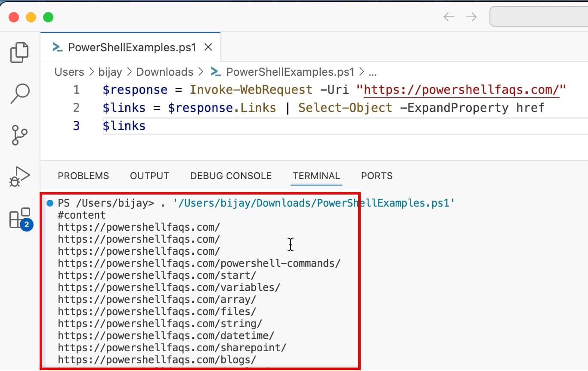Click the PowerShellExamples.ps1 breadcrumb segment
The image size is (588, 371).
coord(290,72)
